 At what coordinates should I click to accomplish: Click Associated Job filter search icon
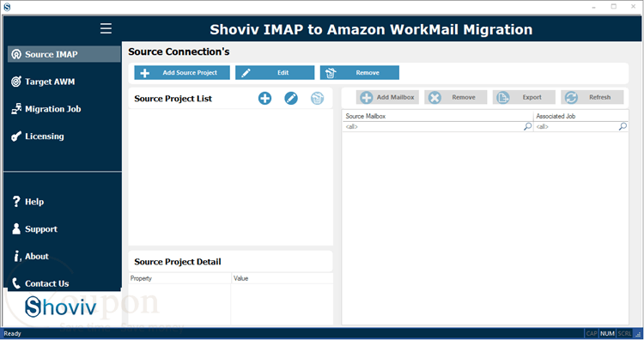coord(623,126)
